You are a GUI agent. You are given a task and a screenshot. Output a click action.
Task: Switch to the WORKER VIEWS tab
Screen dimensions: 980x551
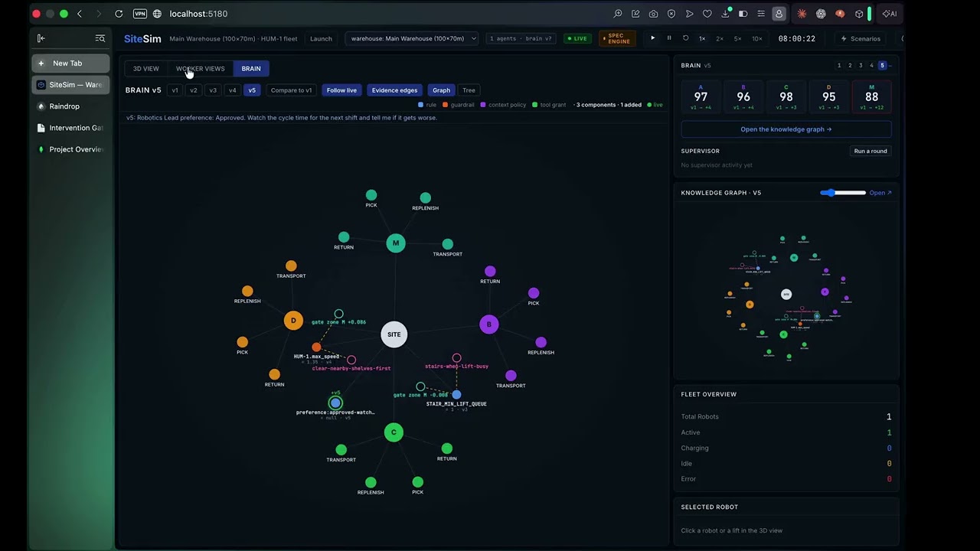click(x=201, y=69)
